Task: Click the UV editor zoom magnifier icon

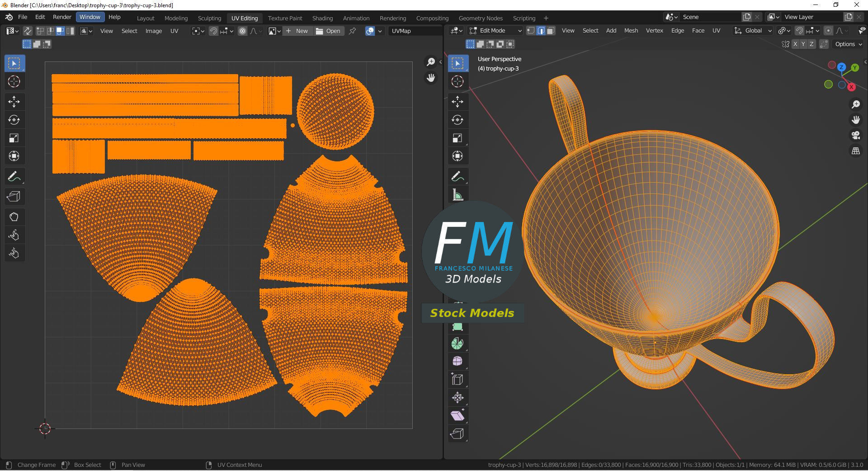Action: [431, 62]
